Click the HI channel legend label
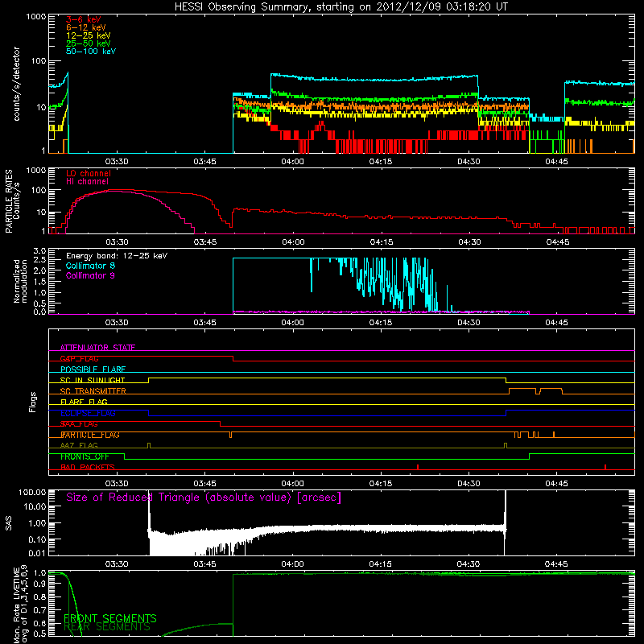The height and width of the screenshot is (644, 644). coord(87,182)
